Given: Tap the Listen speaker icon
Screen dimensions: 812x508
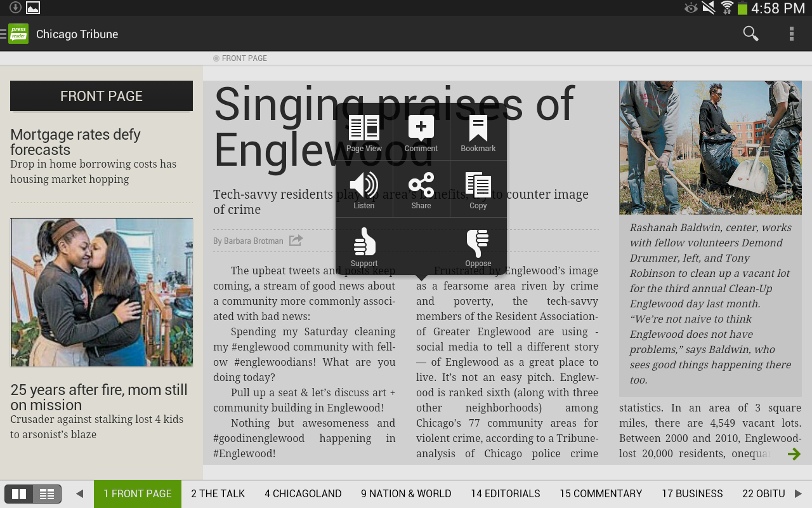Looking at the screenshot, I should tap(364, 189).
